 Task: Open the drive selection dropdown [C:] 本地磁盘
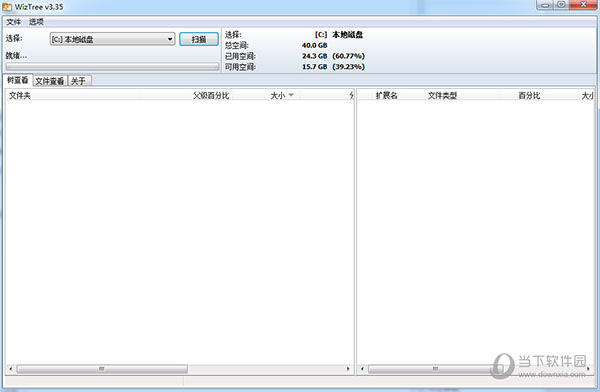tap(112, 39)
